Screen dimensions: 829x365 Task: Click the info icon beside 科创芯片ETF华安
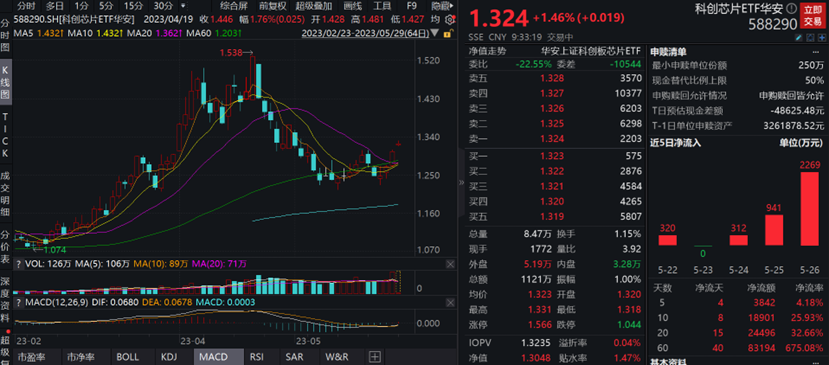[x=790, y=7]
